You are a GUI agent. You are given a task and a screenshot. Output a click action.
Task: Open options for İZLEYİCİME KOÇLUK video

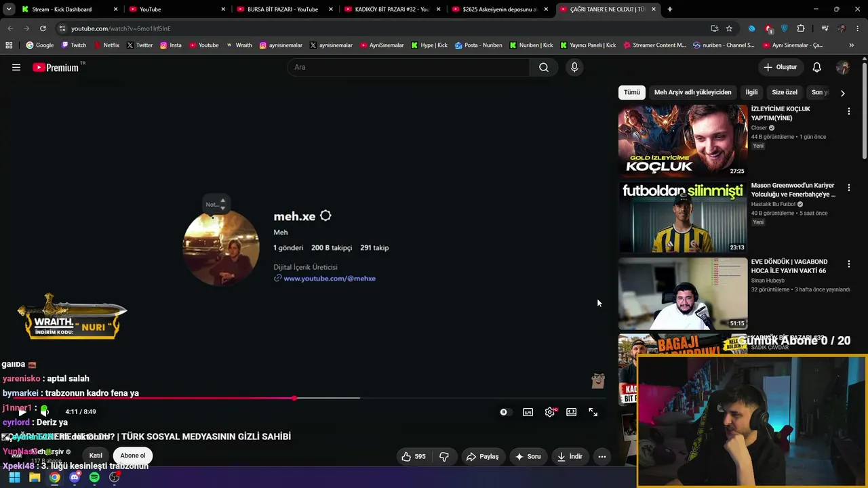(x=848, y=111)
